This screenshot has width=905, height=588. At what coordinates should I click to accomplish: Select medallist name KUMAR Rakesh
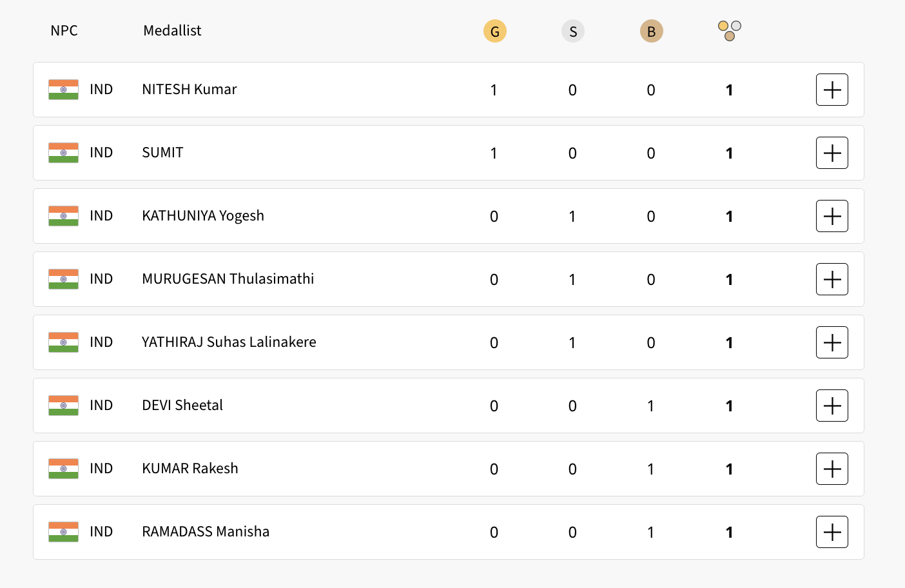pos(190,468)
